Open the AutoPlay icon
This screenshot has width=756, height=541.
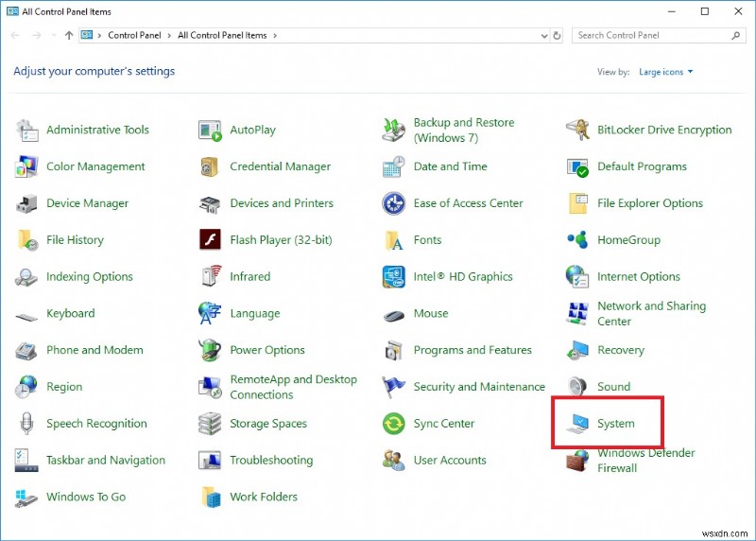click(210, 131)
